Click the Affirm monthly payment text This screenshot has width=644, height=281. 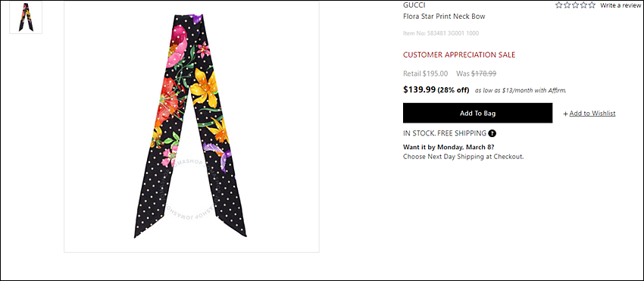pyautogui.click(x=521, y=90)
